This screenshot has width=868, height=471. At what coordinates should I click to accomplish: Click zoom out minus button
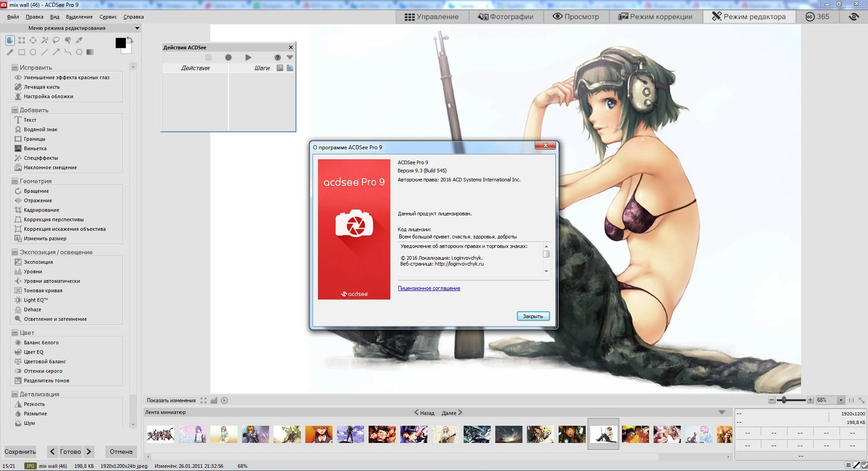tap(772, 400)
